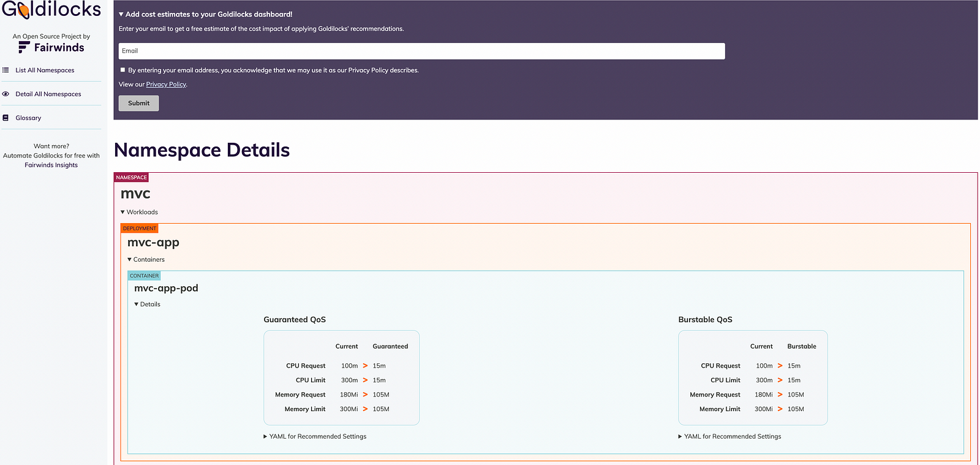This screenshot has width=980, height=465.
Task: Click CPU Limit in Burstable QoS table
Action: tap(725, 380)
